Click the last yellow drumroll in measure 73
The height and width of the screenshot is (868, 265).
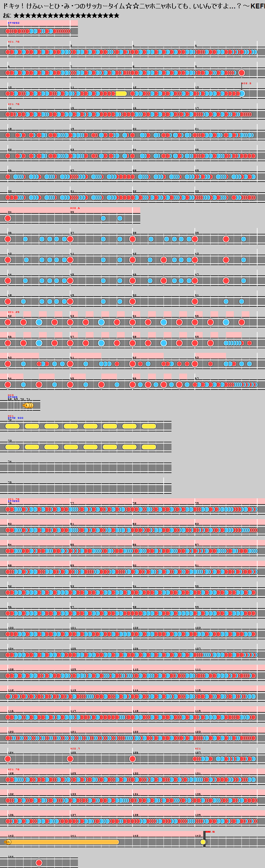(x=149, y=447)
